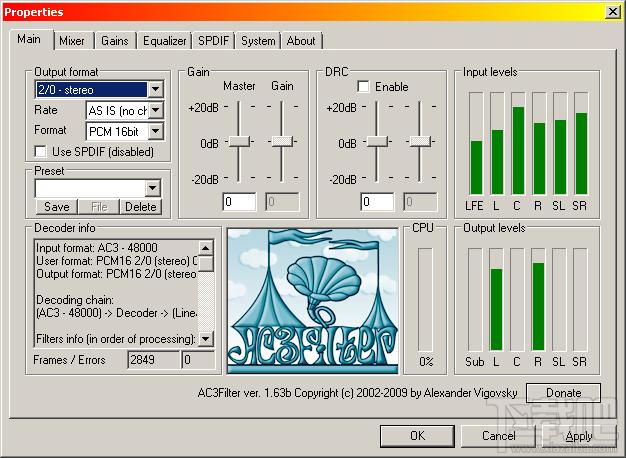626x458 pixels.
Task: Open the About tab
Action: coord(301,41)
